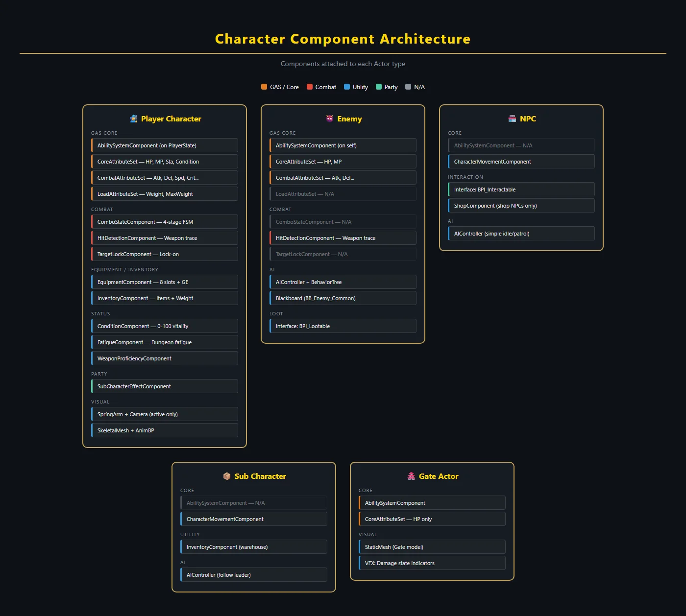Click the Sub Character box icon
Screen dimensions: 686x616
(x=227, y=476)
